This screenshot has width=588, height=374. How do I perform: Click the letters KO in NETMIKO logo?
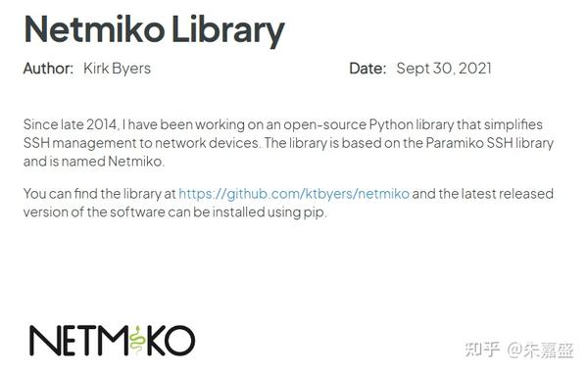[171, 341]
